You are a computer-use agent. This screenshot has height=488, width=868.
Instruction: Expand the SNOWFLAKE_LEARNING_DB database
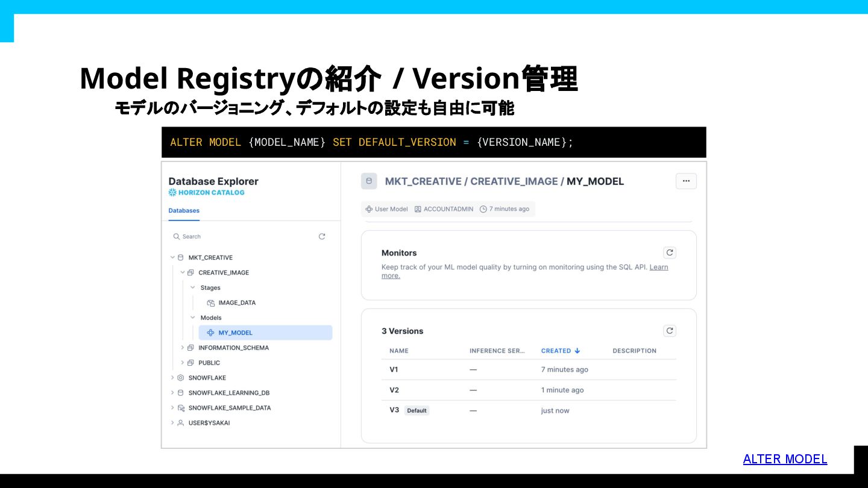[172, 393]
